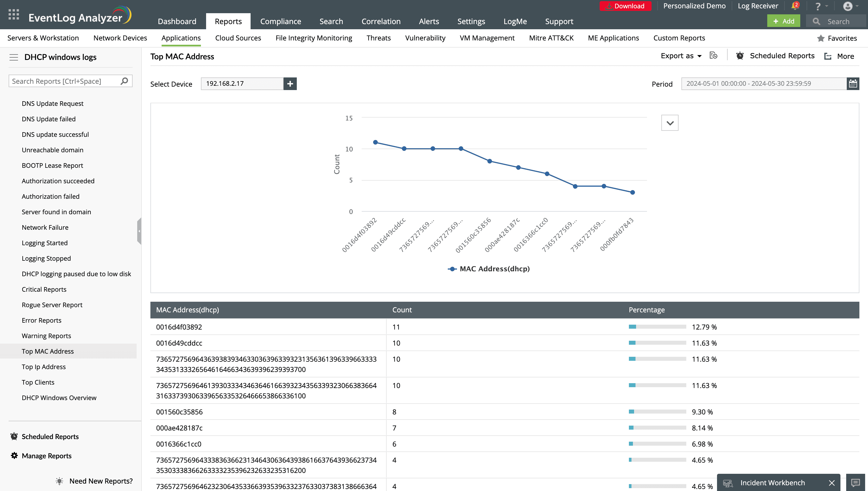This screenshot has width=868, height=491.
Task: Click the apps grid icon beside the EventLog Analyzer logo
Action: (13, 15)
